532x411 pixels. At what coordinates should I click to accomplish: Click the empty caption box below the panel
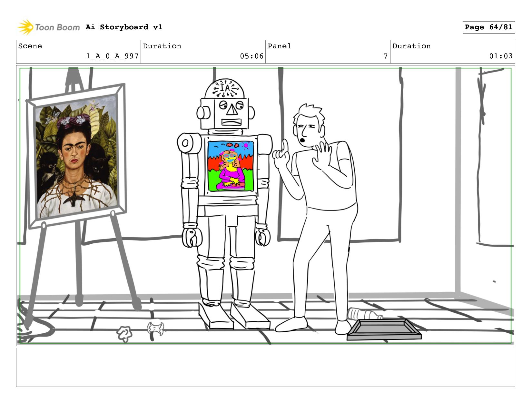265,367
